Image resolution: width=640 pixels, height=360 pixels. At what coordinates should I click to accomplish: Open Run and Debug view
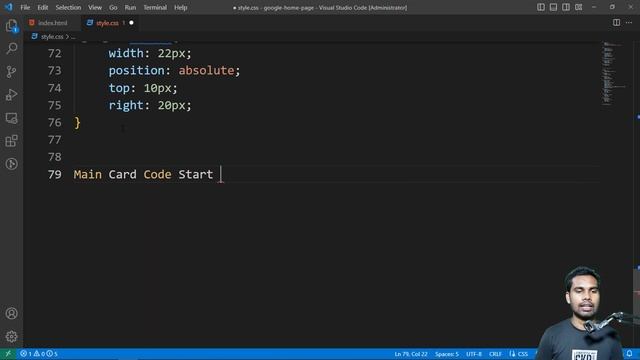[x=11, y=95]
